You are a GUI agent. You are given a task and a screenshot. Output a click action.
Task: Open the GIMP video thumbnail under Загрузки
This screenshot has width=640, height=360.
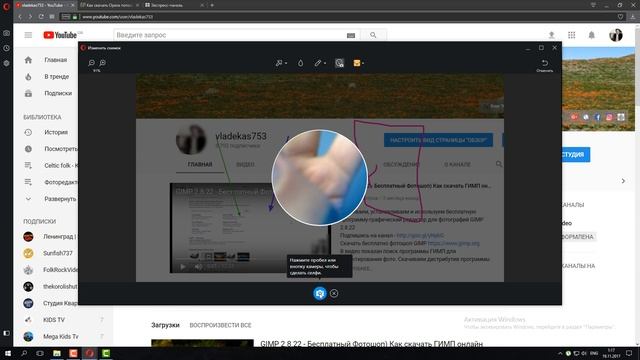click(202, 343)
